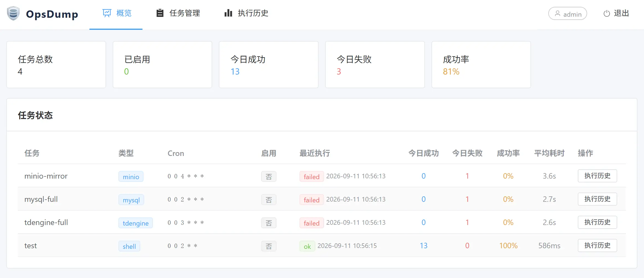
Task: Click the 100% success rate in test row
Action: [508, 246]
